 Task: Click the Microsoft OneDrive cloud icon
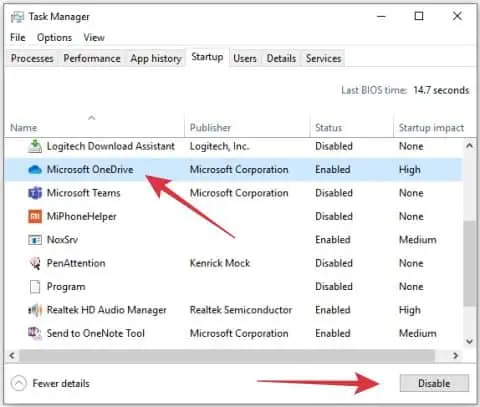[x=35, y=170]
